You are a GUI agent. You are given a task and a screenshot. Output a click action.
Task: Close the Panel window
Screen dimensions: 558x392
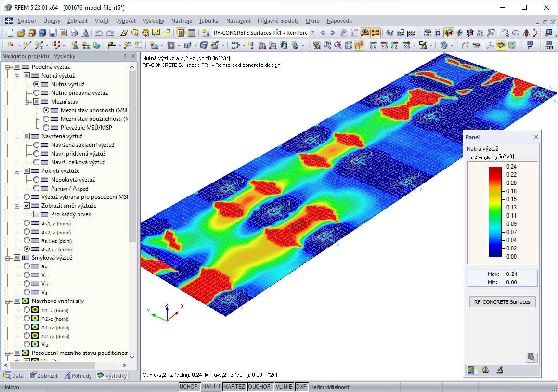point(535,137)
